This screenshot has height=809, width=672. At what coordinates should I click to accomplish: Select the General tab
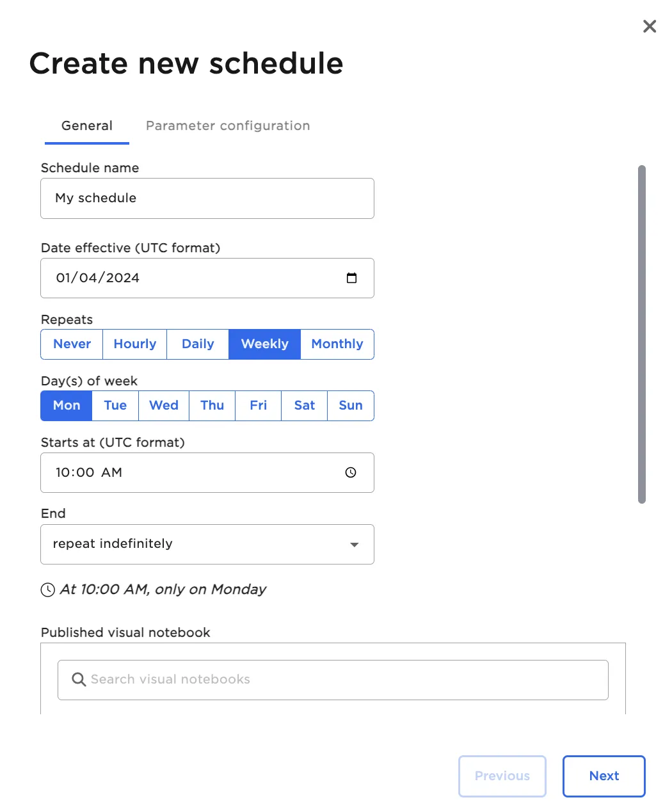87,126
